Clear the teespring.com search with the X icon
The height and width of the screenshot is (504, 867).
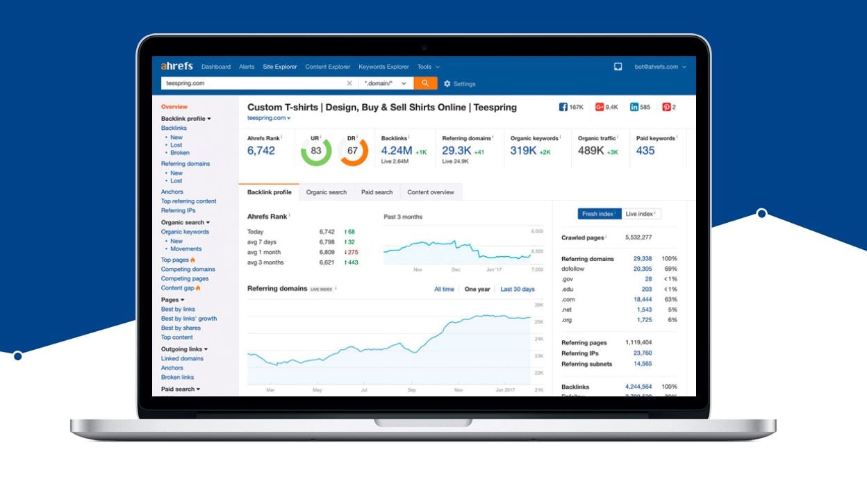[x=349, y=83]
